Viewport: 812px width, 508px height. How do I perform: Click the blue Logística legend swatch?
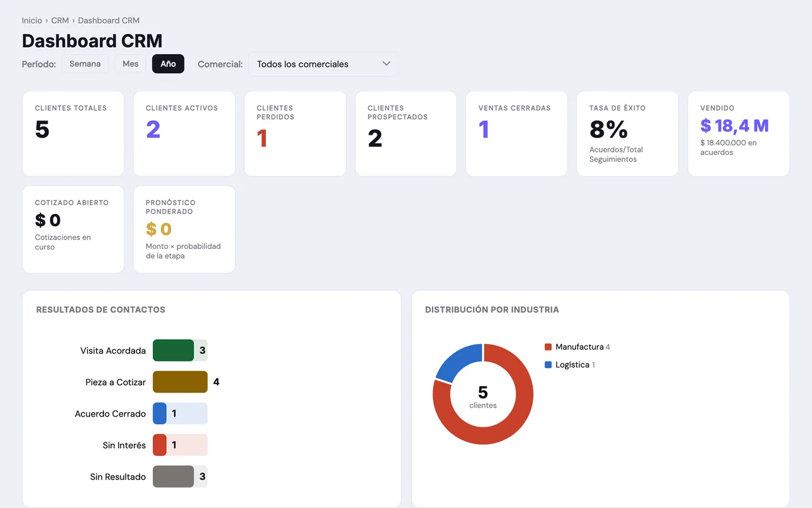click(x=548, y=365)
